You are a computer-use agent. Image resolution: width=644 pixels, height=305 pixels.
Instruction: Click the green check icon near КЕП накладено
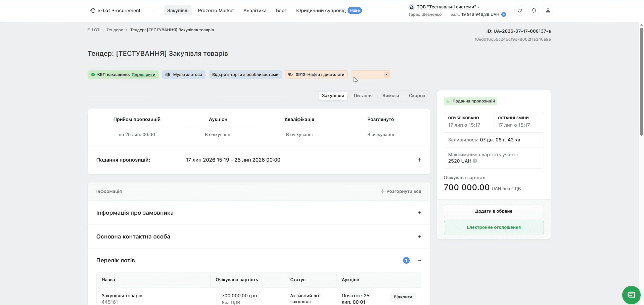pyautogui.click(x=93, y=75)
